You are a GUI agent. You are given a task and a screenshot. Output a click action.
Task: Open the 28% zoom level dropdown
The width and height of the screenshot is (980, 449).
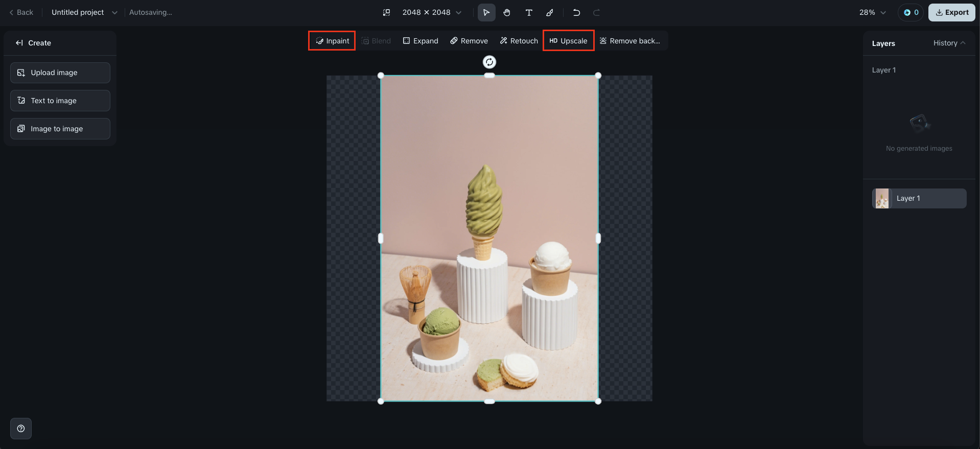pyautogui.click(x=872, y=12)
